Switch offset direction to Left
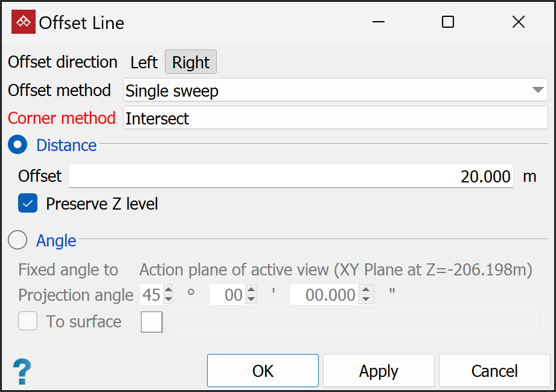 pyautogui.click(x=144, y=62)
